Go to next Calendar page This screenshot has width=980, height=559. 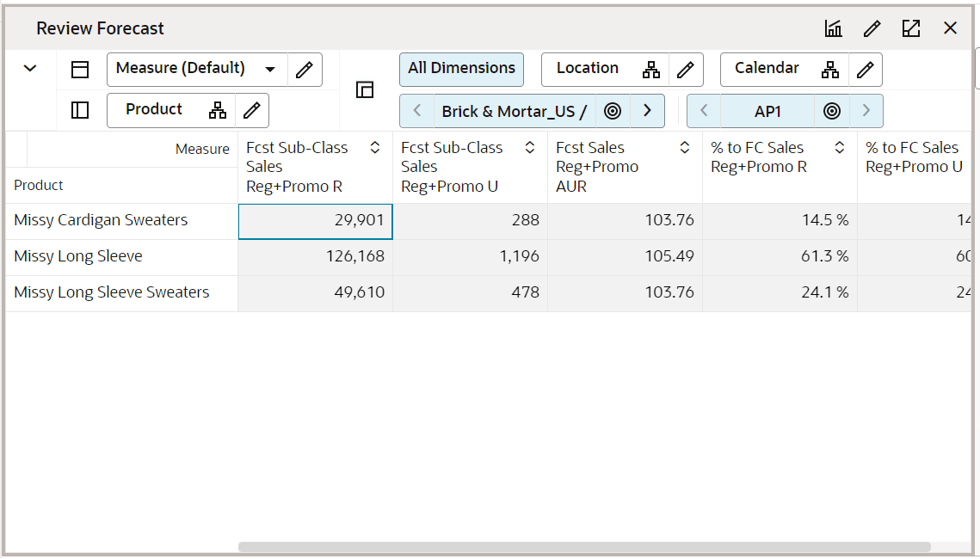[866, 111]
